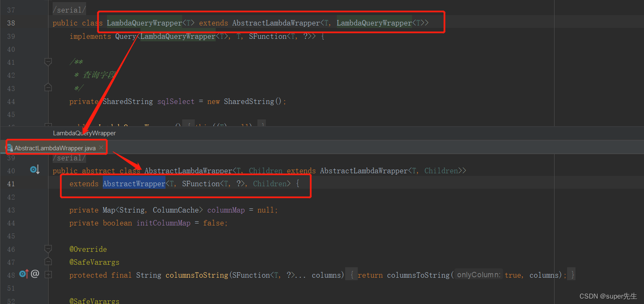The height and width of the screenshot is (304, 644).
Task: Expand the folded closing brace ending line 48
Action: point(572,275)
